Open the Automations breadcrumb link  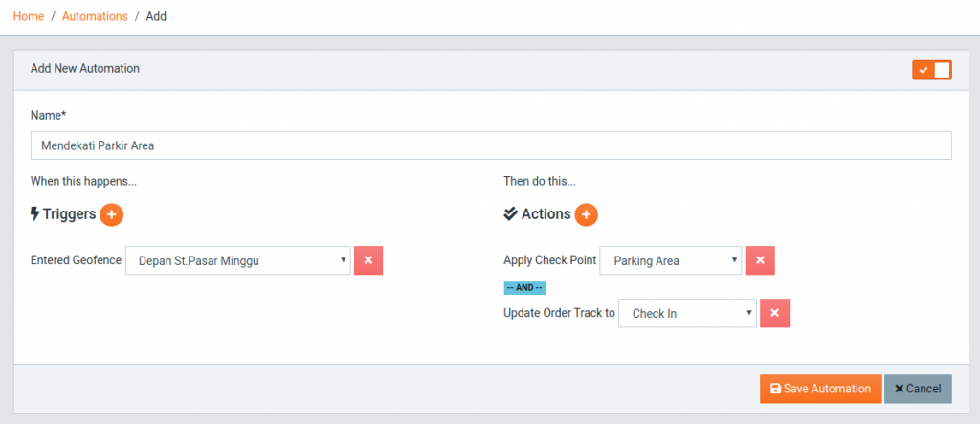tap(95, 16)
